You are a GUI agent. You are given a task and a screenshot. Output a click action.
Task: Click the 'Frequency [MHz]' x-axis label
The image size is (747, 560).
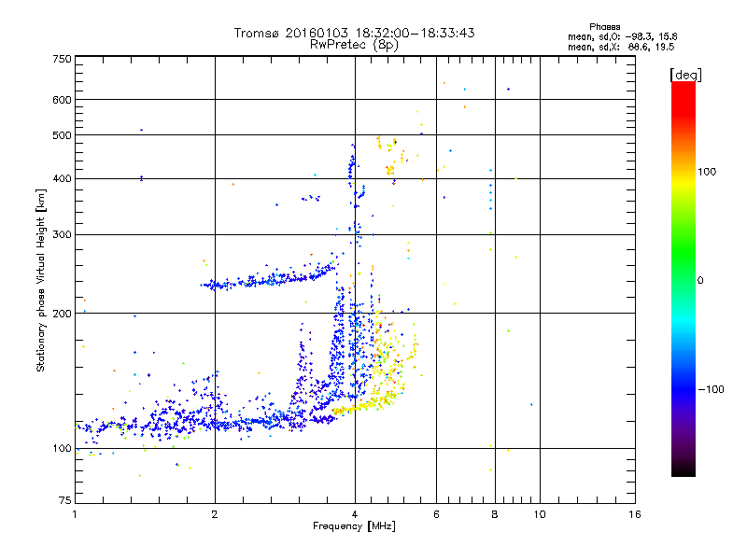coord(354,526)
